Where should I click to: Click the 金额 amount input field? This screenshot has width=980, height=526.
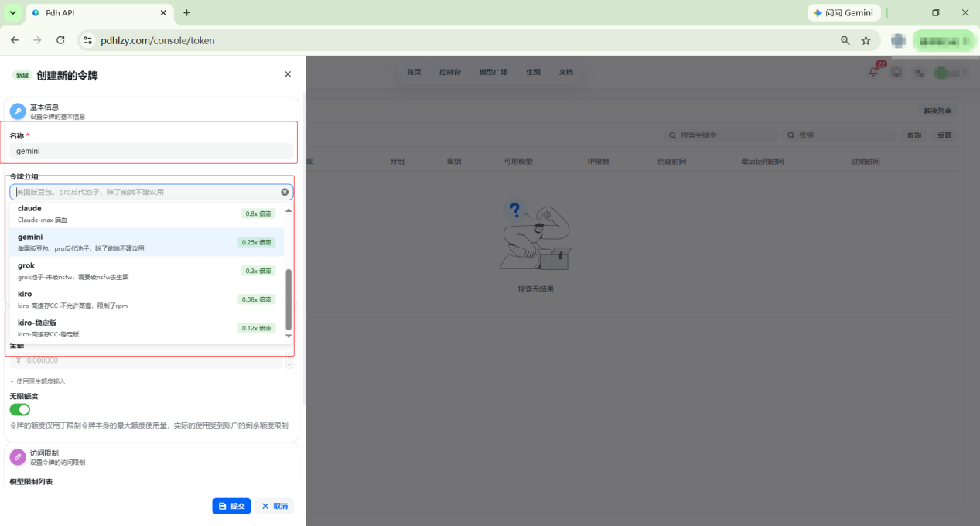(147, 360)
